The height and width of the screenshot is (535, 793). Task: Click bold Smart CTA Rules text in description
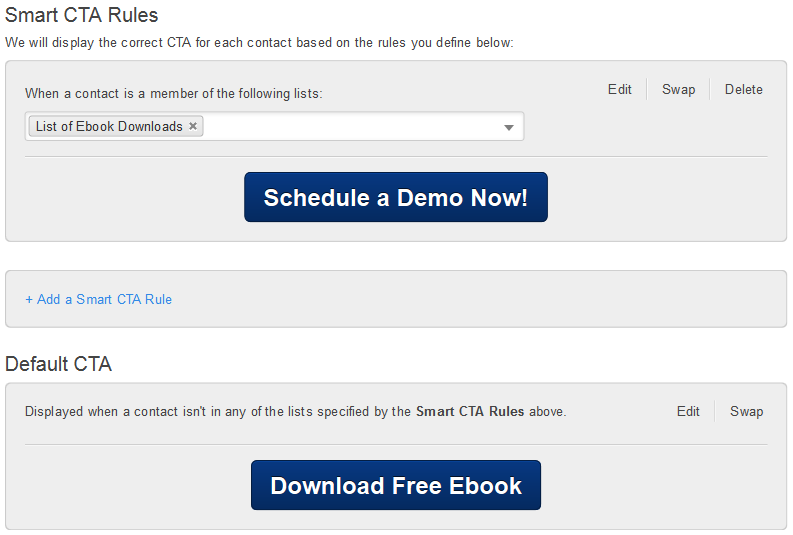pos(470,411)
